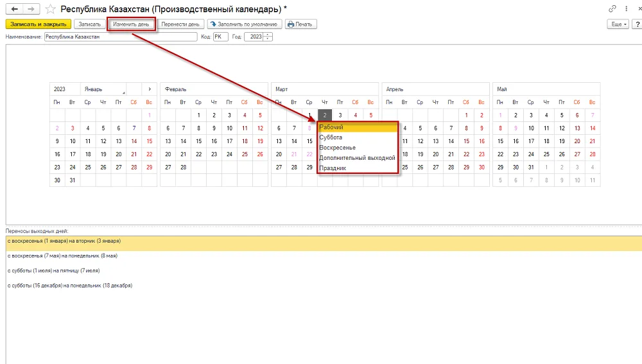The height and width of the screenshot is (364, 642).
Task: Select row 'с воскресенья (1 января) на вторник (3 января)'
Action: click(x=324, y=243)
